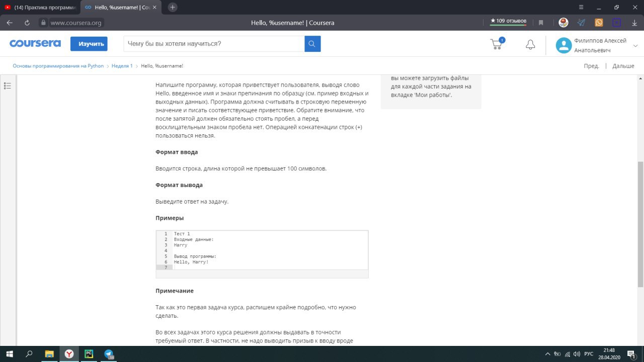Open the course outline list icon
The width and height of the screenshot is (644, 362).
tap(8, 85)
